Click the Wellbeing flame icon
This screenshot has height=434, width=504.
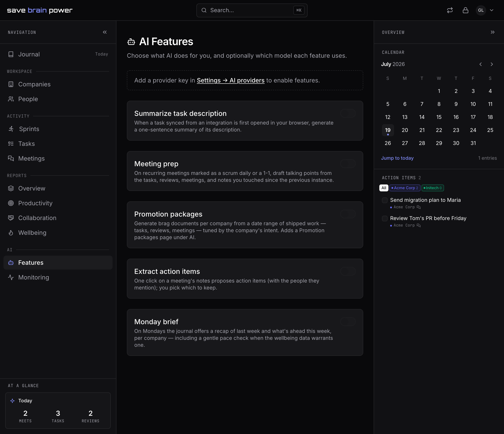click(x=11, y=233)
